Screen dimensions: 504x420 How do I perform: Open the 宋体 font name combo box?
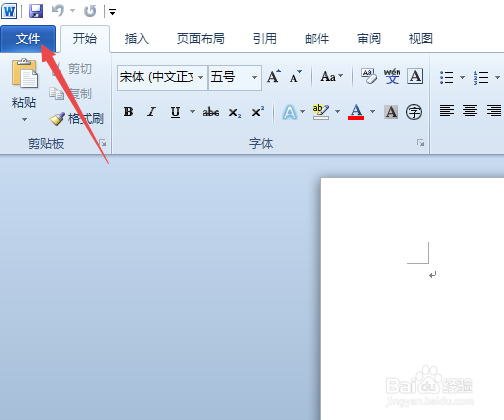162,77
